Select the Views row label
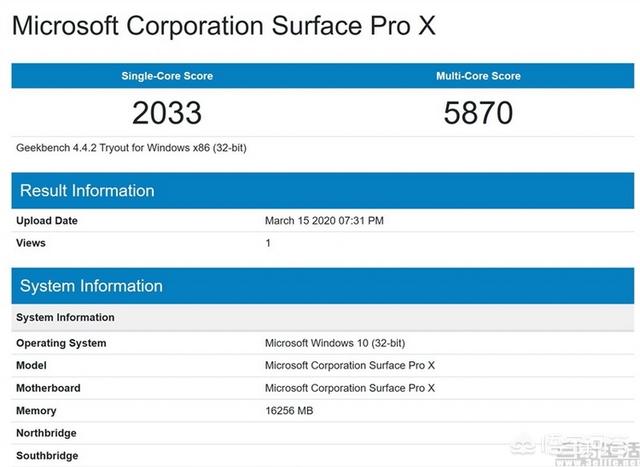640x467 pixels. pyautogui.click(x=31, y=243)
